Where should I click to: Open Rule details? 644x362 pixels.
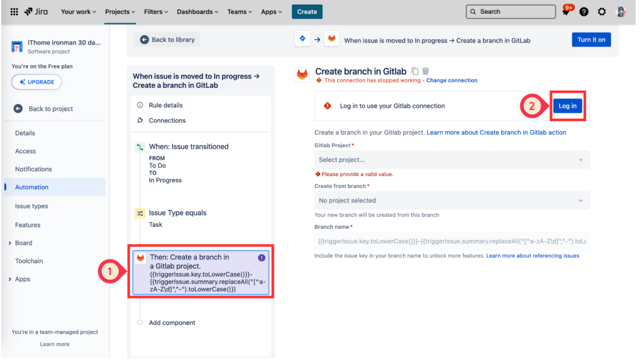(165, 105)
